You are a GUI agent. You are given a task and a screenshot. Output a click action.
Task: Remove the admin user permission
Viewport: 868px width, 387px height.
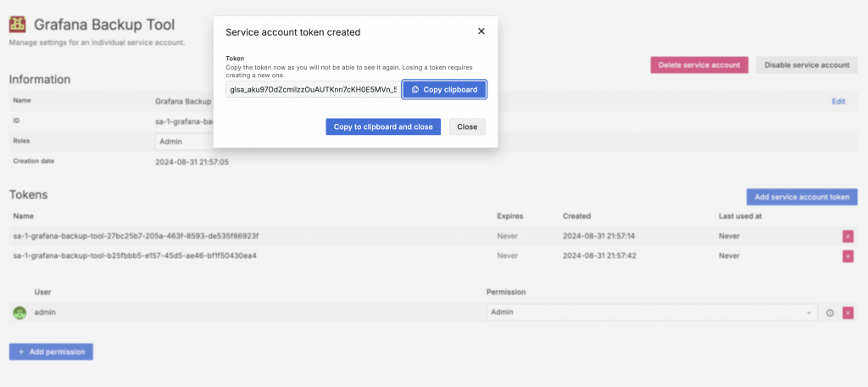coord(848,312)
